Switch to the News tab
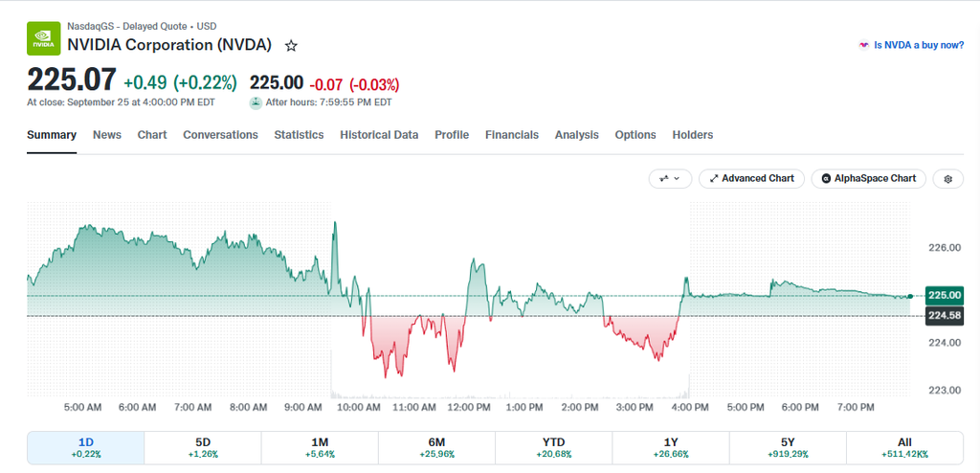 (x=107, y=135)
